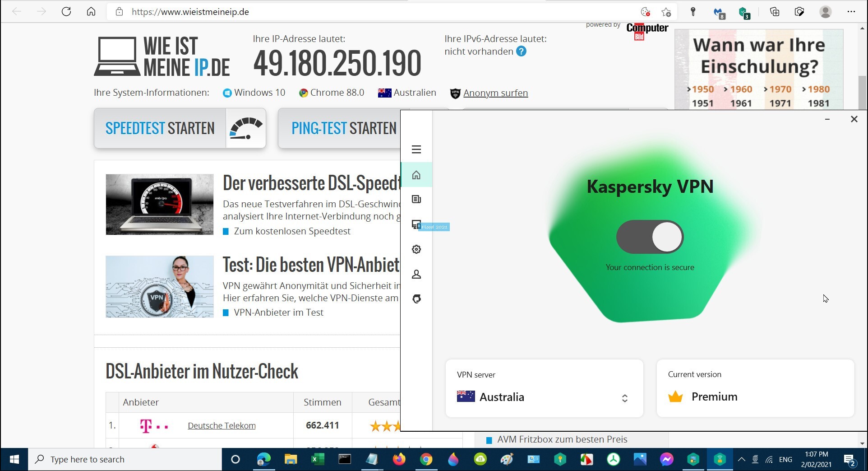Viewport: 868px width, 471px height.
Task: Click the laptop speedometer article thumbnail
Action: [160, 205]
